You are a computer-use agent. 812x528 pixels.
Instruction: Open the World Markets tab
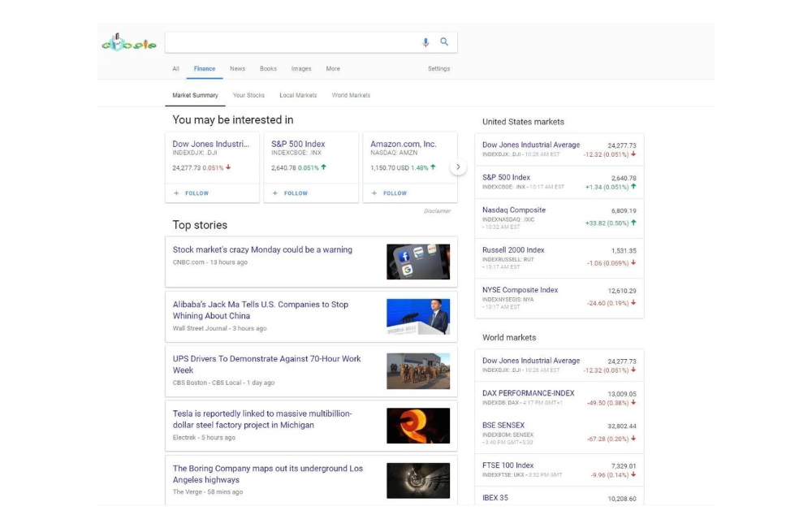tap(351, 96)
